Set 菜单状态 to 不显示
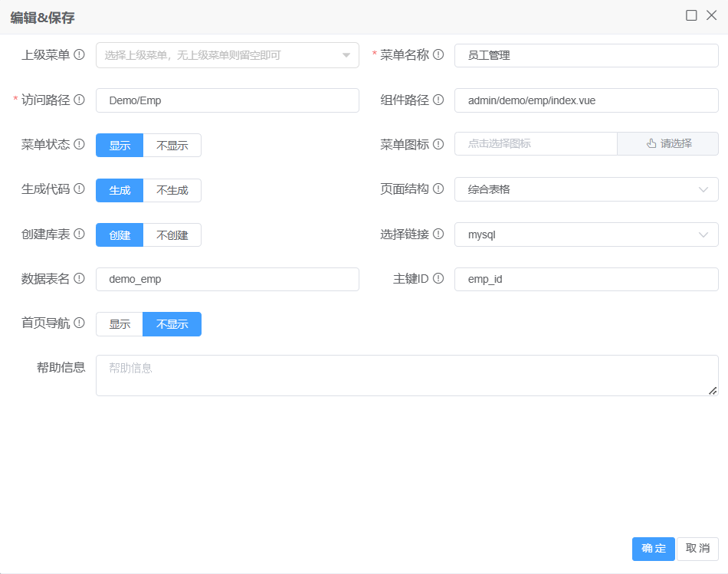 tap(172, 146)
